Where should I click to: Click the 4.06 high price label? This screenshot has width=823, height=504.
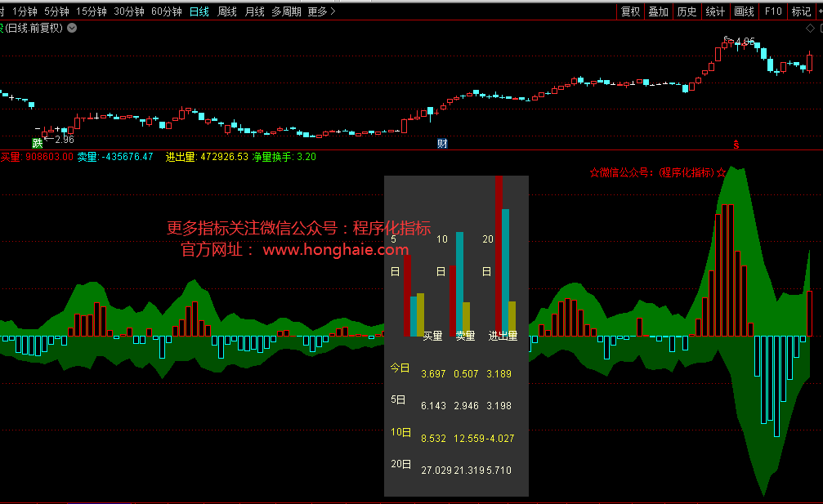pyautogui.click(x=745, y=42)
